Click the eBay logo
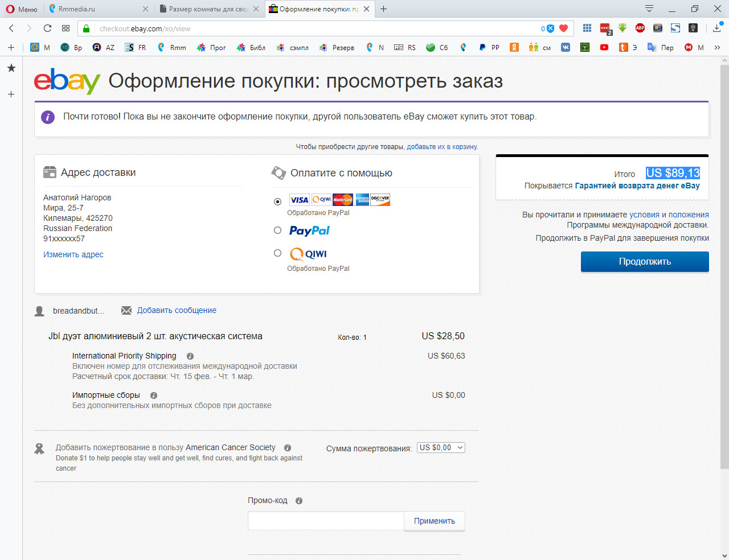The height and width of the screenshot is (560, 729). tap(67, 81)
